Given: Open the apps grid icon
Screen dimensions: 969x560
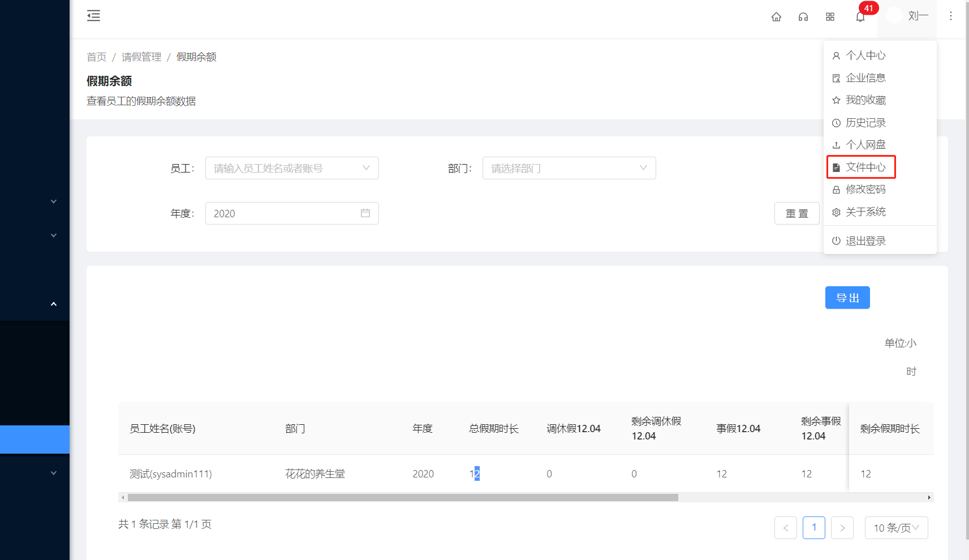Looking at the screenshot, I should pyautogui.click(x=830, y=17).
